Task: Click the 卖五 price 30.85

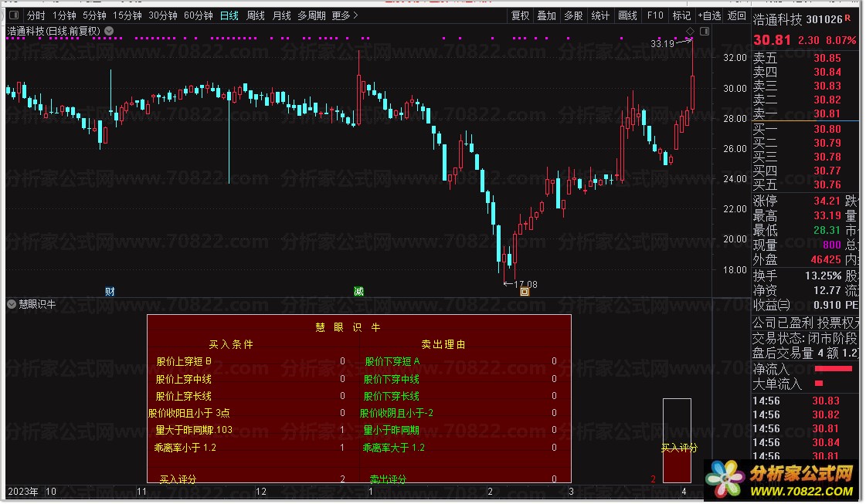Action: 827,58
